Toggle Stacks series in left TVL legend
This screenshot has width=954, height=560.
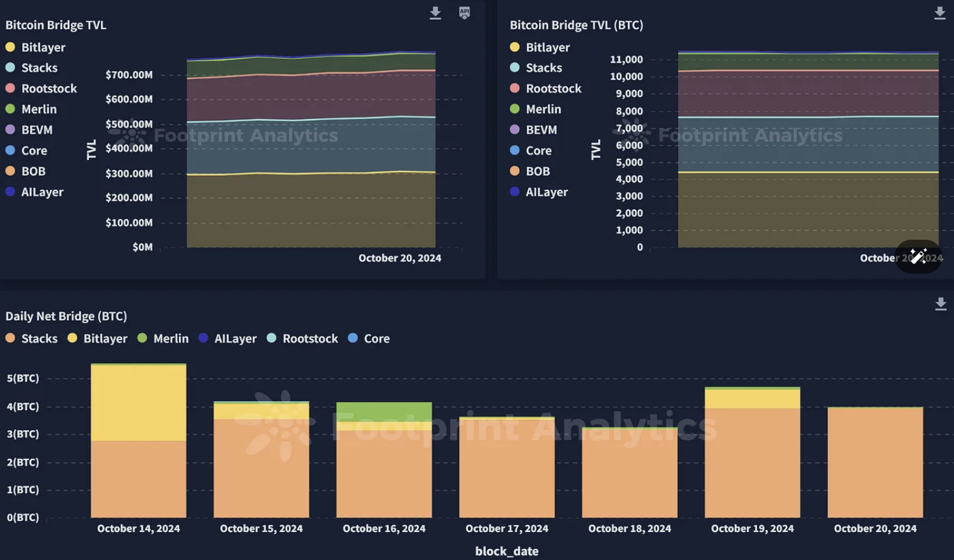(31, 68)
